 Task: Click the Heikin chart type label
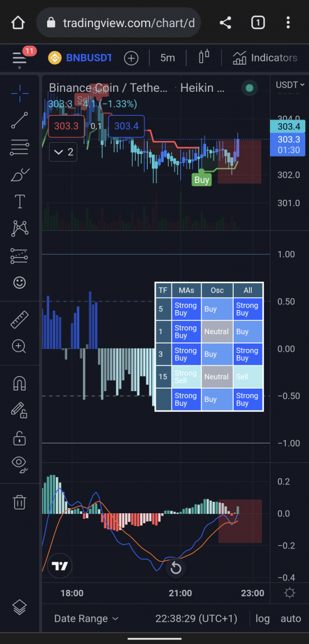point(203,87)
